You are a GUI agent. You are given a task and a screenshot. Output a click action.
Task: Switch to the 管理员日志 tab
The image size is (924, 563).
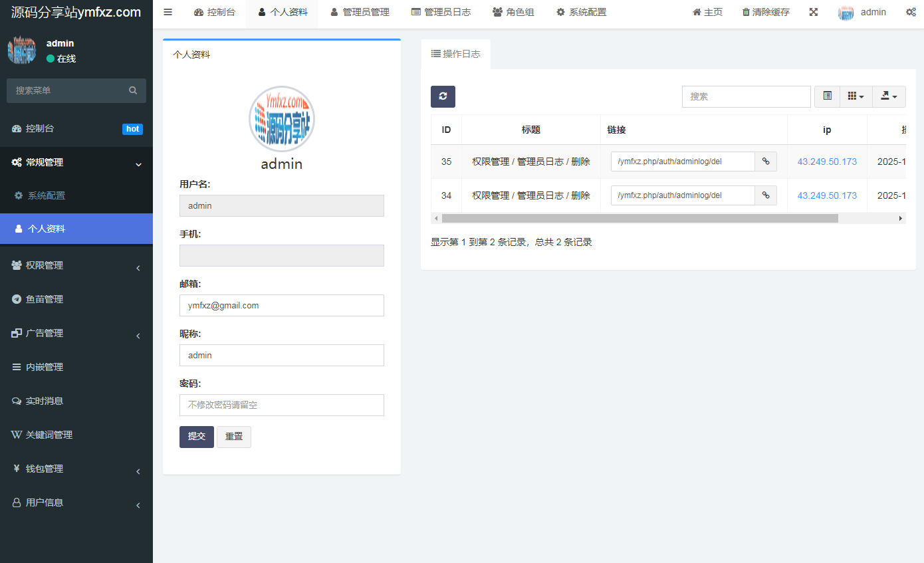pos(441,12)
